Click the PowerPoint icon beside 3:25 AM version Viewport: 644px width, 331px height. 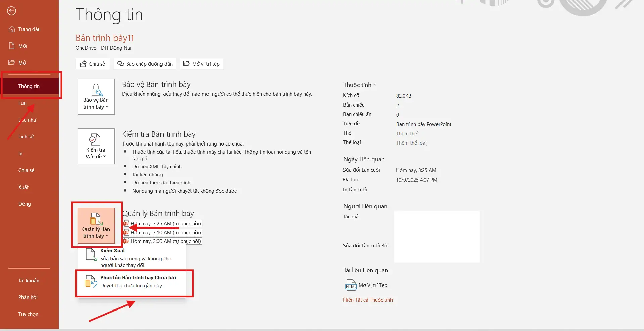click(126, 223)
